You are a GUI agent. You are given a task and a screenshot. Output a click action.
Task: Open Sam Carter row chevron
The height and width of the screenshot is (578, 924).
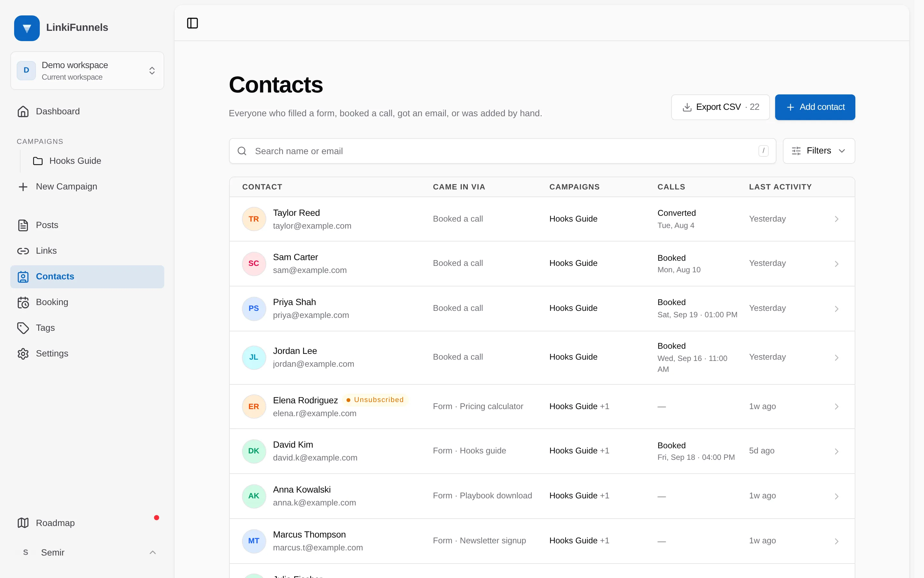[x=836, y=264]
